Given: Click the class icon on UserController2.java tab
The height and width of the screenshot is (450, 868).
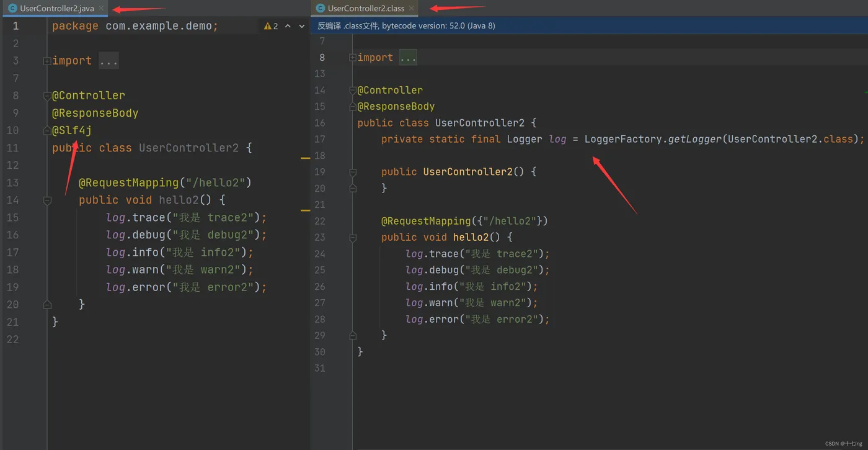Looking at the screenshot, I should (x=12, y=8).
